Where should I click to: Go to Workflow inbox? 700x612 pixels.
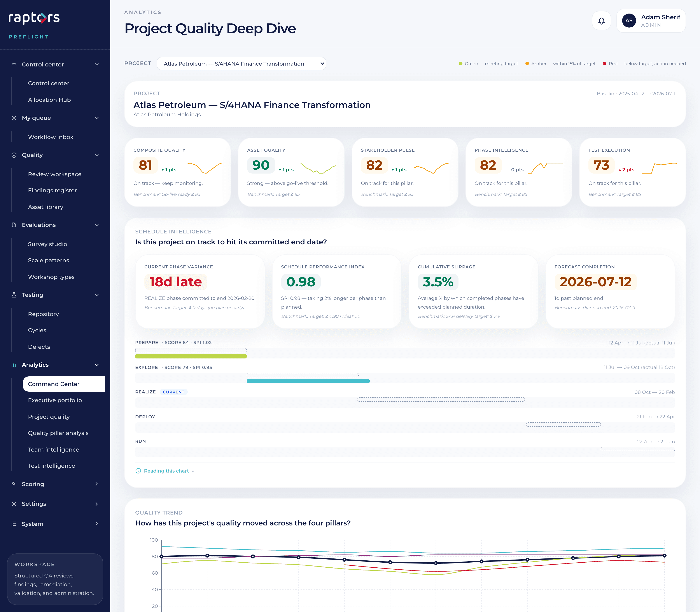point(64,137)
